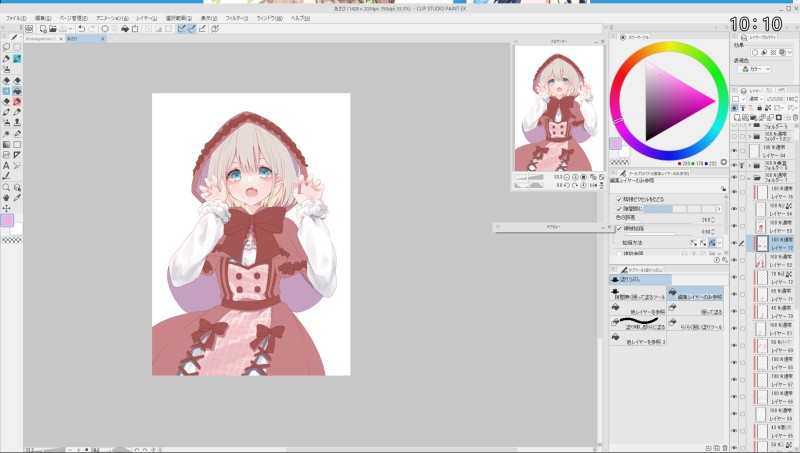Click the New document icon in command bar

click(x=43, y=29)
